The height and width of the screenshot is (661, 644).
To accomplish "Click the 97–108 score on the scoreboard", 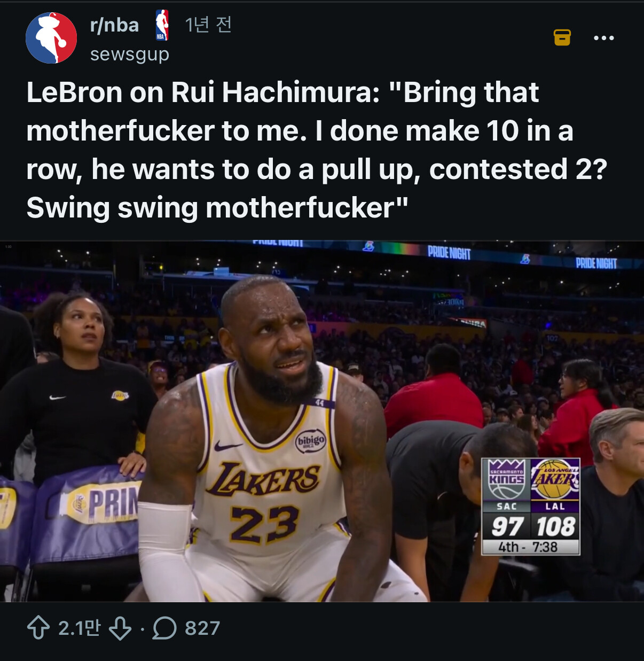I will (531, 526).
